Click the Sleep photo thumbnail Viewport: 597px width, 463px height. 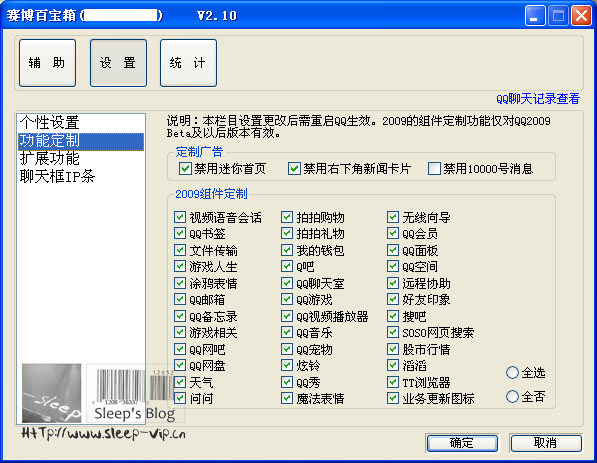click(x=51, y=393)
